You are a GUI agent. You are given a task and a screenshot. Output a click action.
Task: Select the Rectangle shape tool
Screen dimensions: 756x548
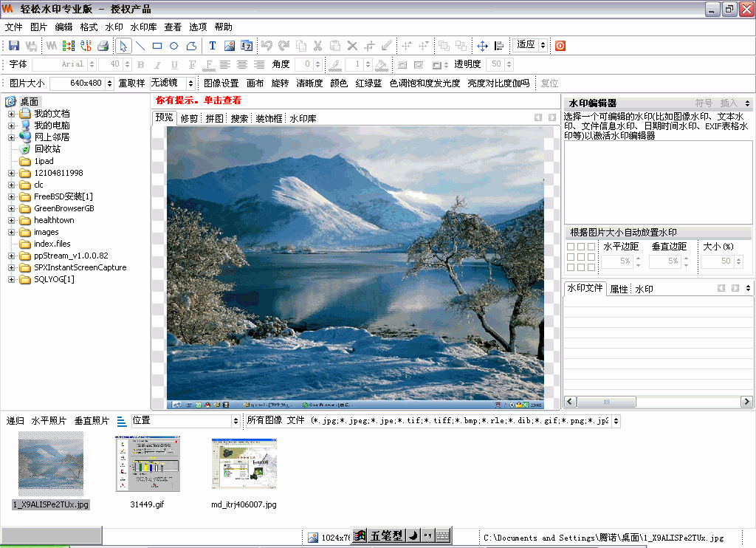tap(157, 46)
